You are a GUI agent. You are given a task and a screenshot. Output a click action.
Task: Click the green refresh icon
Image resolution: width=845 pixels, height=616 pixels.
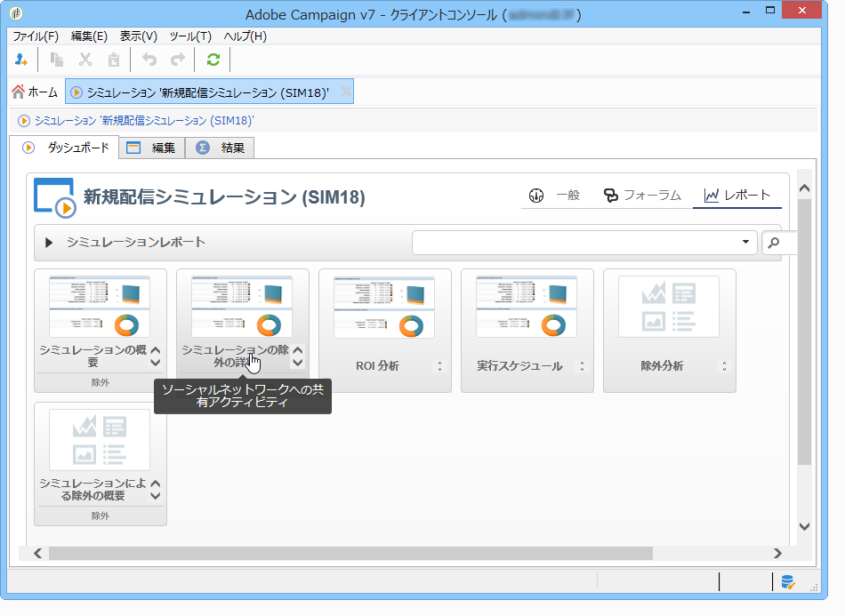click(x=213, y=60)
